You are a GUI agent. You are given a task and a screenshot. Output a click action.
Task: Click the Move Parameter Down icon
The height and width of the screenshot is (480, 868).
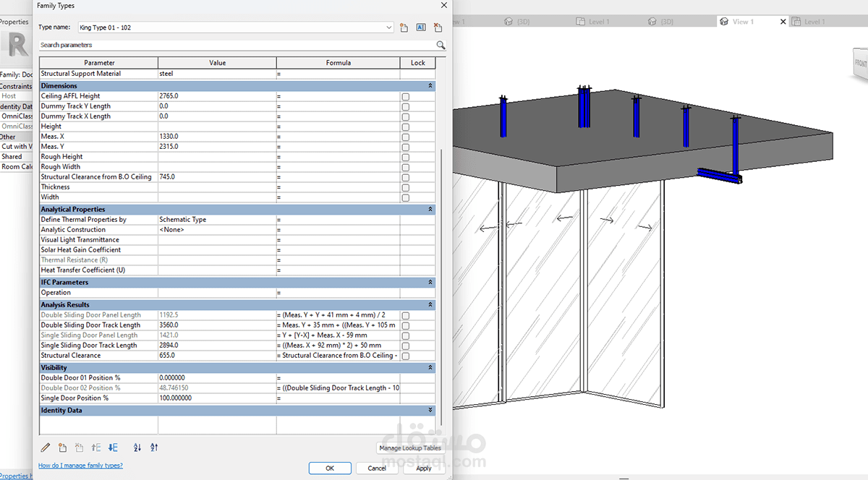click(113, 447)
